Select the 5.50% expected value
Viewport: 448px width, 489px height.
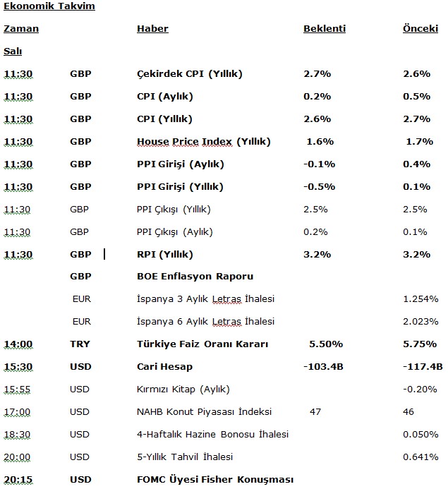pyautogui.click(x=326, y=344)
